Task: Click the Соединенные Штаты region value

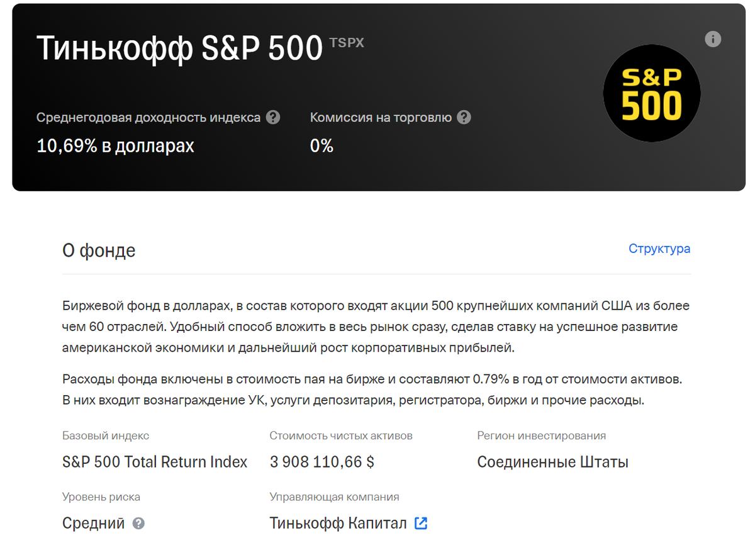Action: (x=552, y=462)
